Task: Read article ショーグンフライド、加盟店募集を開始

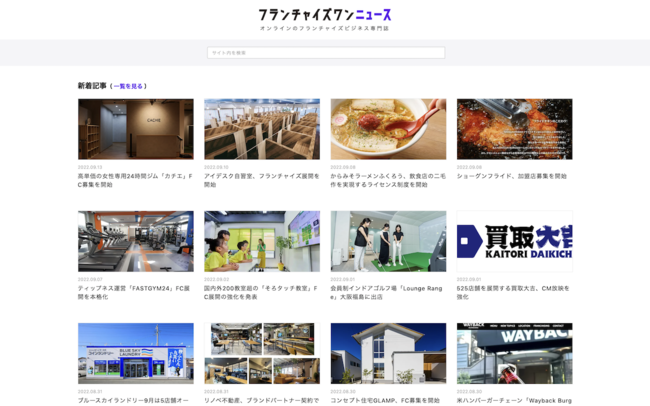Action: tap(512, 176)
